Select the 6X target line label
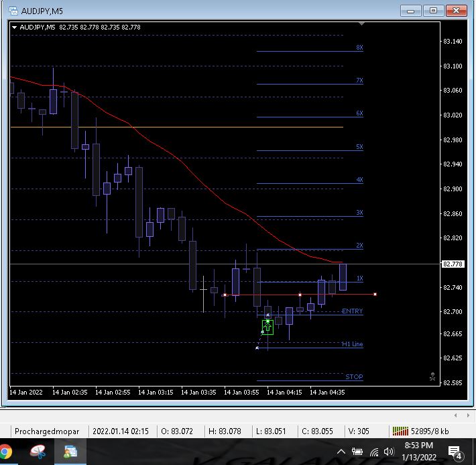 point(359,113)
